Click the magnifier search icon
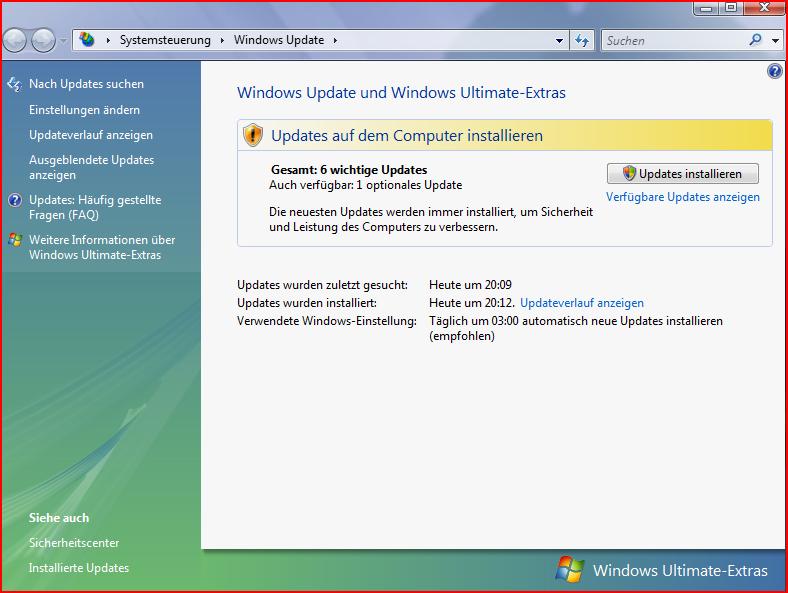Image resolution: width=788 pixels, height=593 pixels. tap(755, 40)
